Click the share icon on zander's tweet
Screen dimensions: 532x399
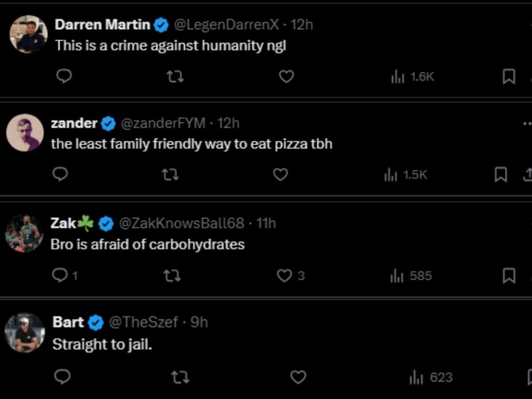[528, 175]
